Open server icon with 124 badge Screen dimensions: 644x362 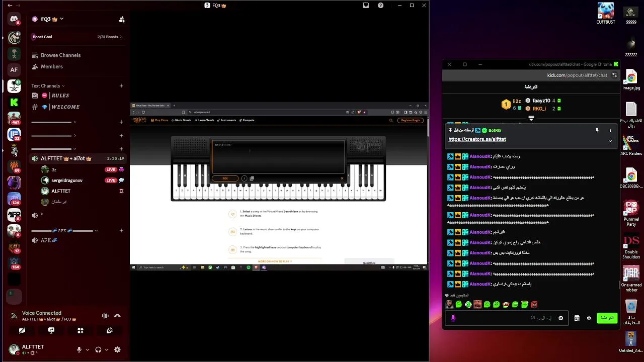pyautogui.click(x=14, y=199)
